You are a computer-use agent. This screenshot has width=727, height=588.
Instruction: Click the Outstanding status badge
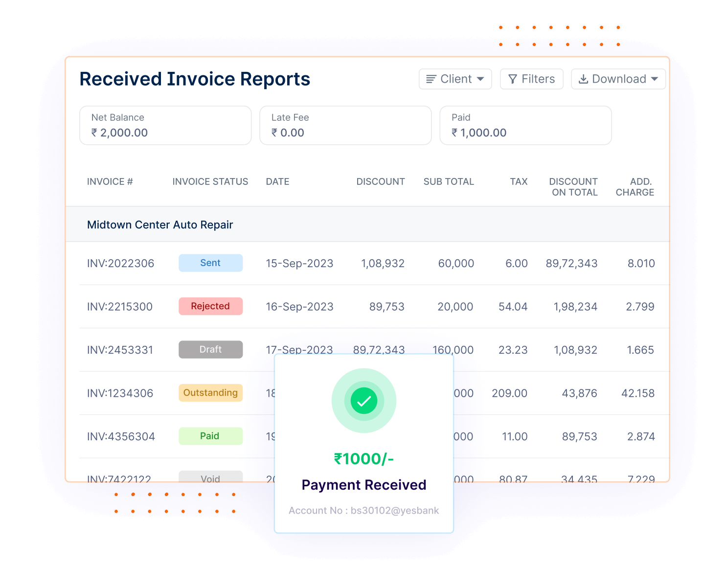pos(210,393)
